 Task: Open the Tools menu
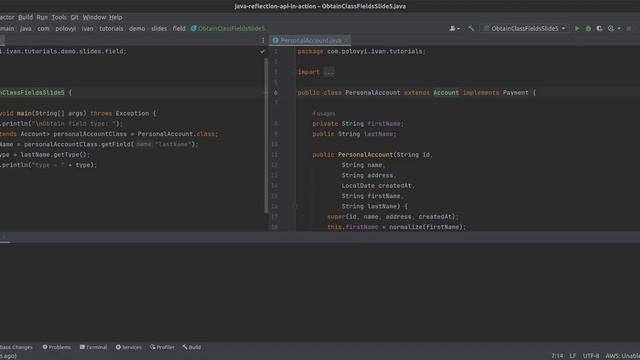[59, 17]
